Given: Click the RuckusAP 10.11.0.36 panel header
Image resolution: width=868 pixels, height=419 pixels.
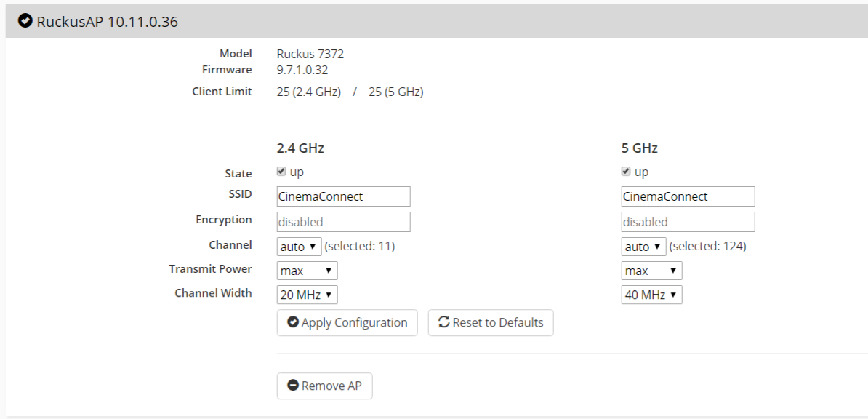Looking at the screenshot, I should 436,22.
